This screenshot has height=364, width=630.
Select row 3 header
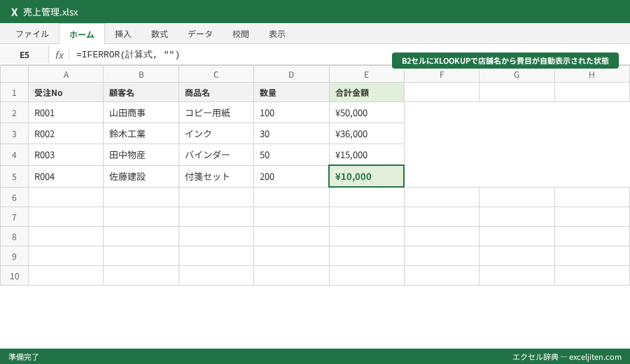[x=14, y=134]
